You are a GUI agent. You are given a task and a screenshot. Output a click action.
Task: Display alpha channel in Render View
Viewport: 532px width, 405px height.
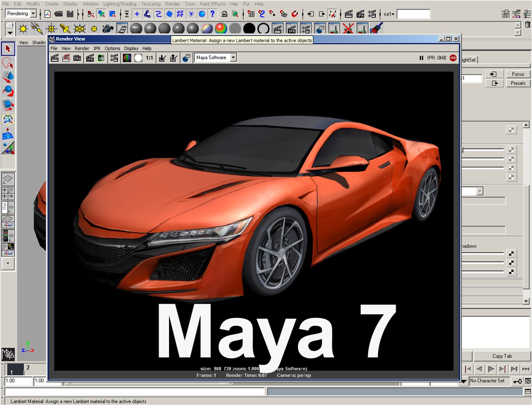(138, 58)
